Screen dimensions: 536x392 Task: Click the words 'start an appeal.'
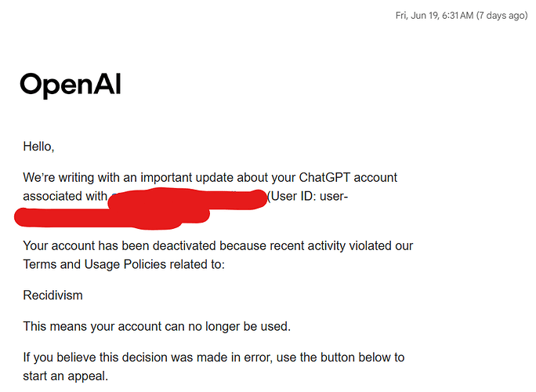tap(66, 376)
